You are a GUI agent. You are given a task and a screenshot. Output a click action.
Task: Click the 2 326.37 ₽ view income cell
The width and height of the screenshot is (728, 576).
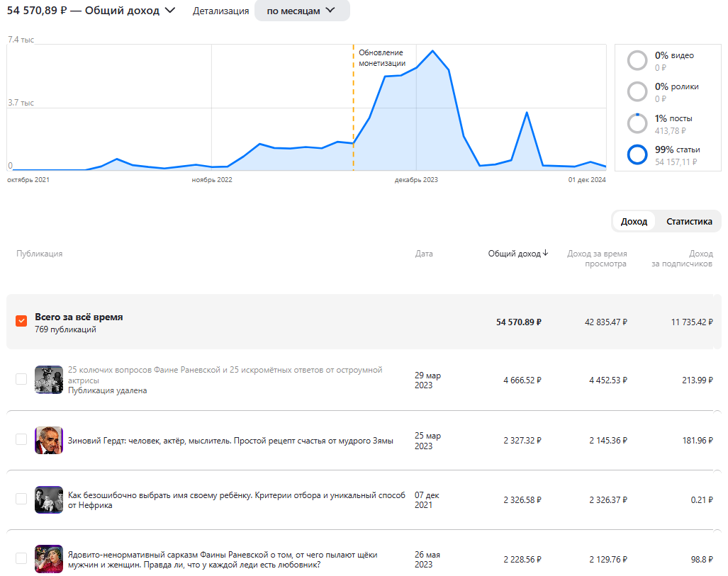608,500
